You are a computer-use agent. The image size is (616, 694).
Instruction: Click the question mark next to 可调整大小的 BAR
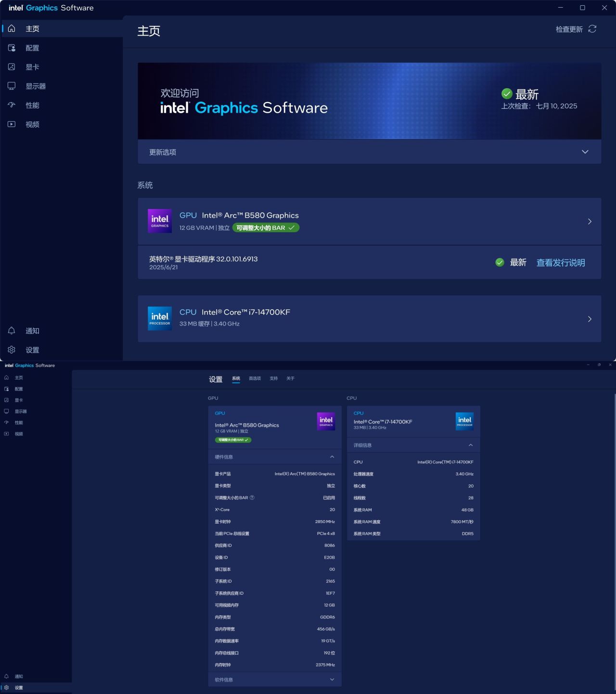[x=252, y=498]
